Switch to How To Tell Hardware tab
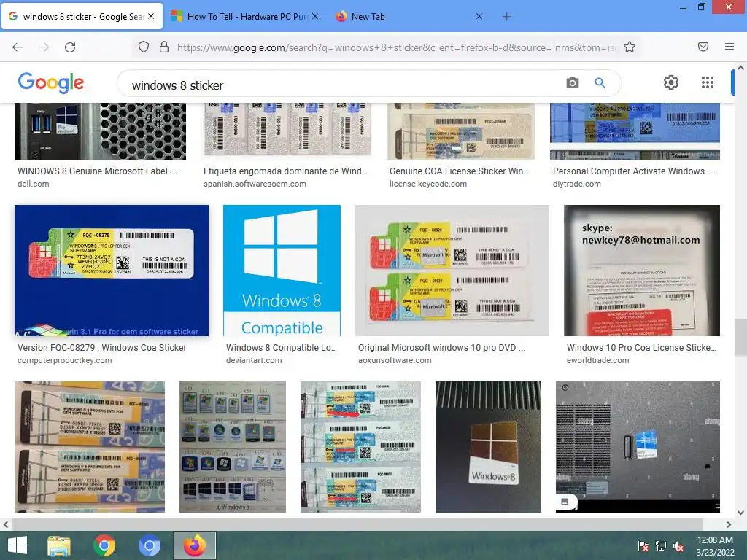This screenshot has width=747, height=560. click(245, 17)
